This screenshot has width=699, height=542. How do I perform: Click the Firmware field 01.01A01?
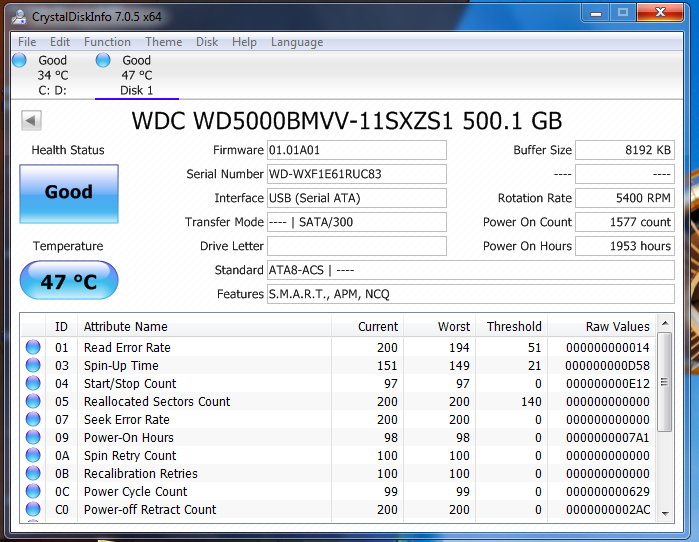pos(357,150)
